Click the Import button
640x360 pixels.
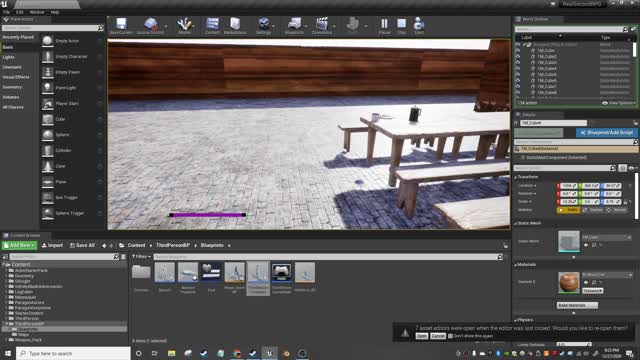pos(52,245)
